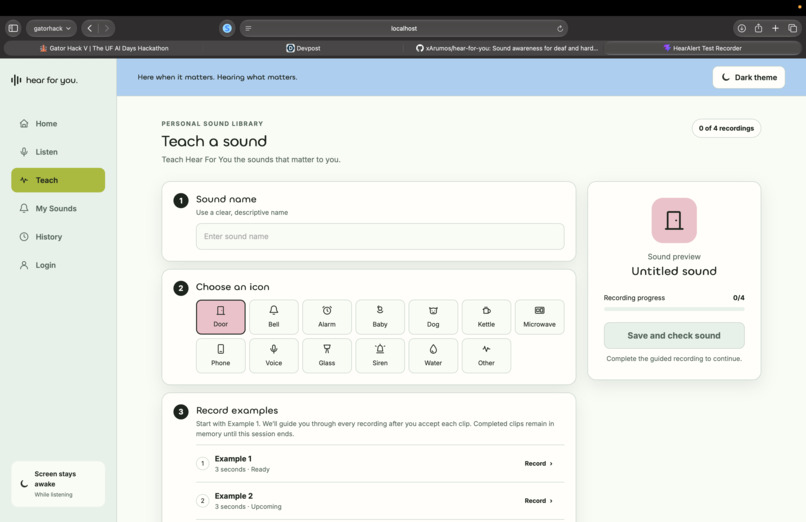This screenshot has height=522, width=806.
Task: Start recording Example 1
Action: (x=538, y=463)
